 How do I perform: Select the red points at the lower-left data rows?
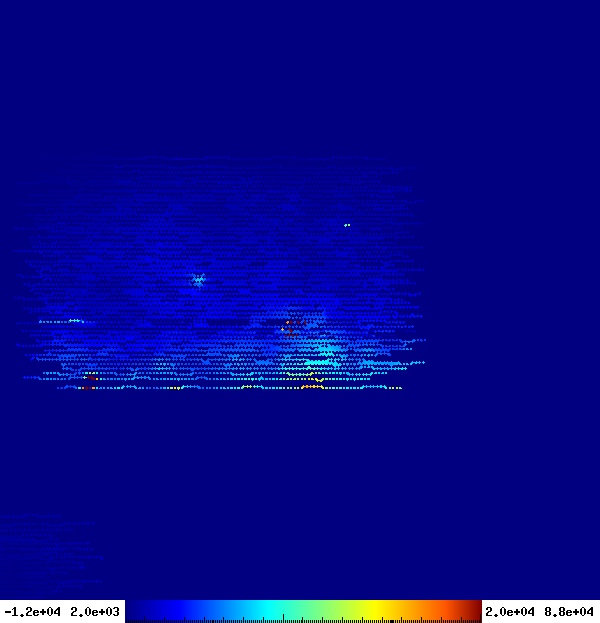(x=89, y=381)
